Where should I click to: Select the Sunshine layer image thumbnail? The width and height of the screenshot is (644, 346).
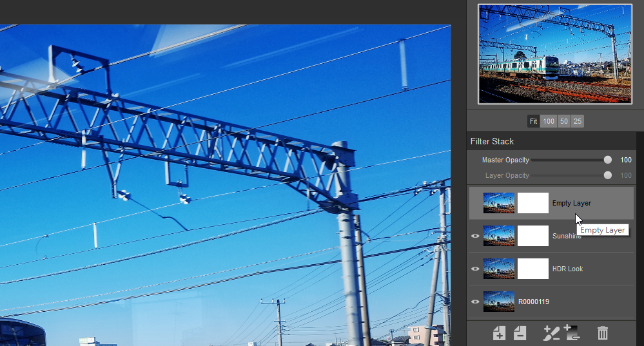pos(498,236)
